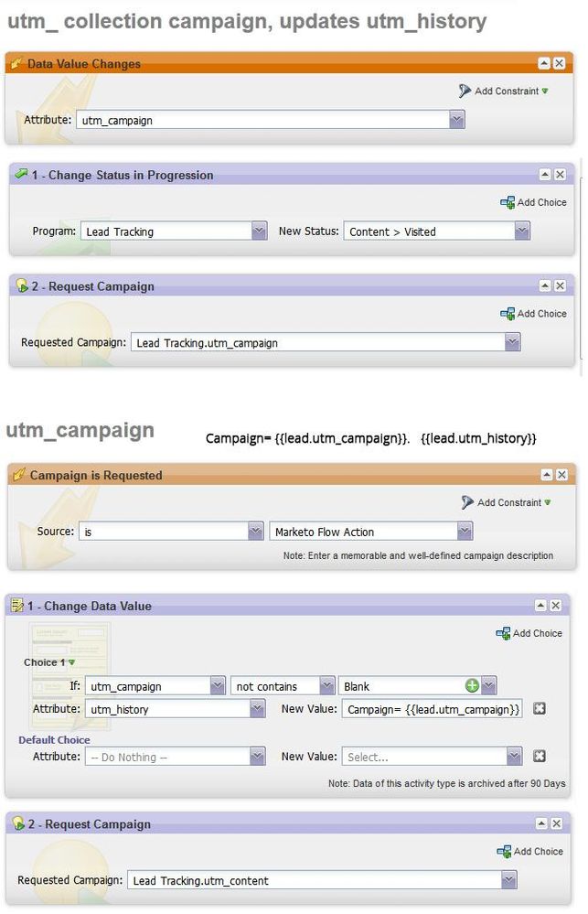Image resolution: width=588 pixels, height=914 pixels.
Task: Open the utm_history Attribute dropdown
Action: (257, 709)
